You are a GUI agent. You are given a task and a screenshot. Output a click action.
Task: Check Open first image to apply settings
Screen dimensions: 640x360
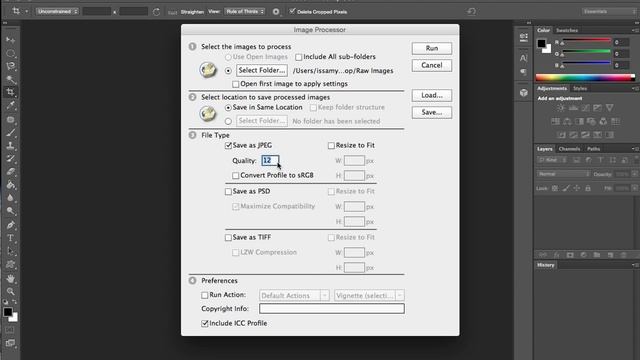[236, 84]
